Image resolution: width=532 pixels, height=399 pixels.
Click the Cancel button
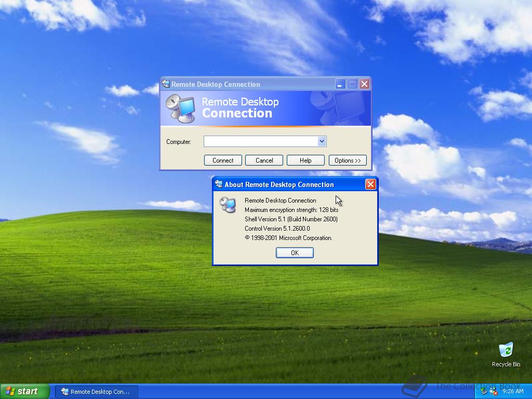(264, 160)
